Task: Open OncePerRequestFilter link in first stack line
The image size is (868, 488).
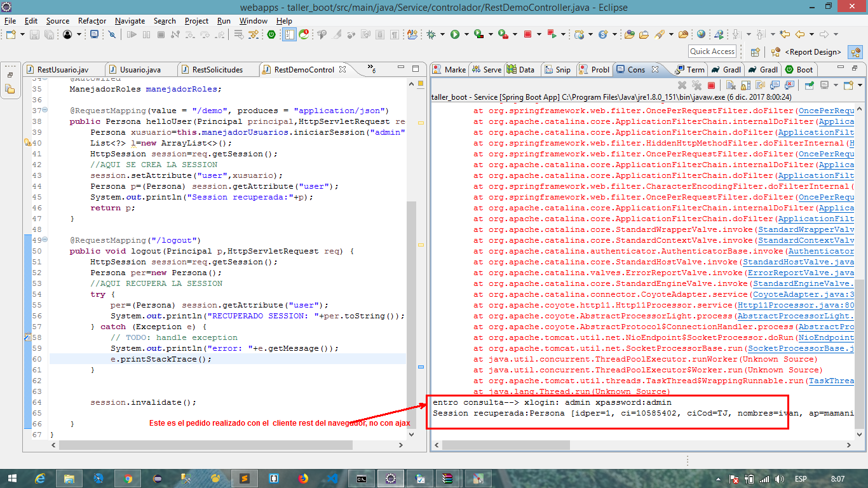Action: pyautogui.click(x=826, y=111)
